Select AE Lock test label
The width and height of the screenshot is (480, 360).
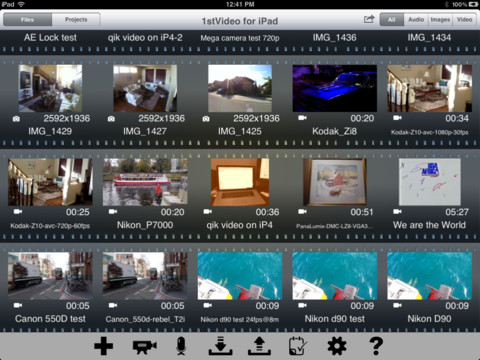point(50,38)
